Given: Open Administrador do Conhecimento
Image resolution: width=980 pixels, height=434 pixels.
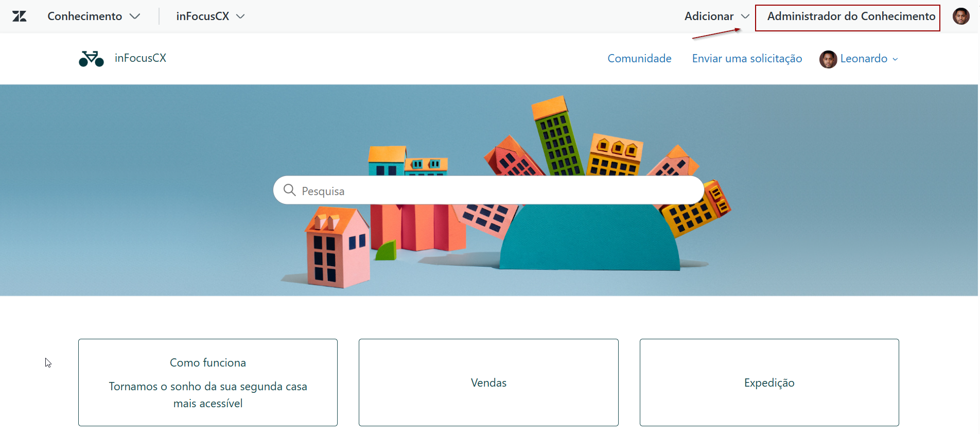Looking at the screenshot, I should pos(851,16).
